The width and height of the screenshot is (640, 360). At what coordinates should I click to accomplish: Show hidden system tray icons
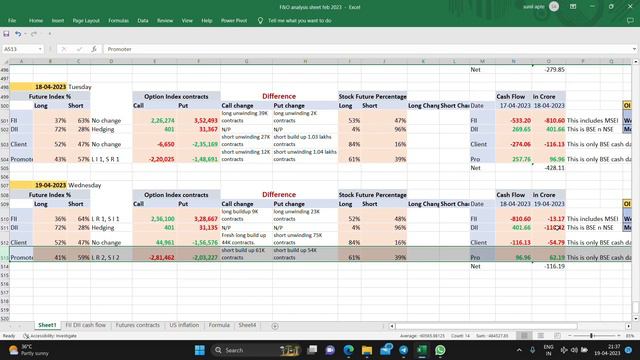(519, 350)
